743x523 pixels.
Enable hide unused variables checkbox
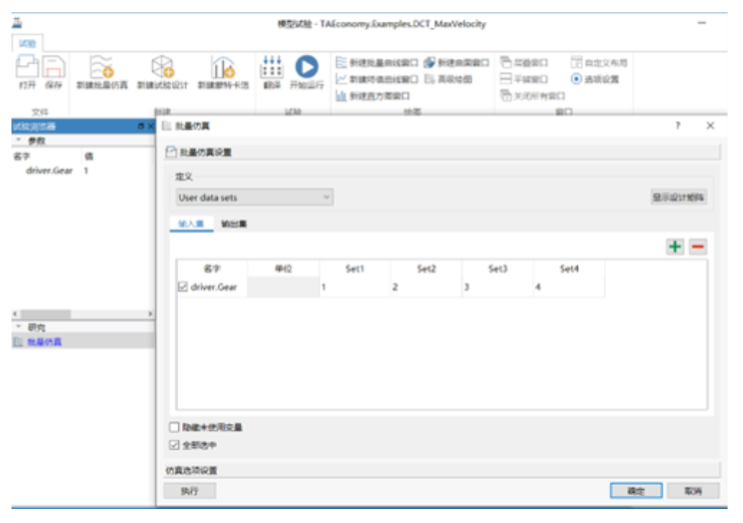click(174, 427)
